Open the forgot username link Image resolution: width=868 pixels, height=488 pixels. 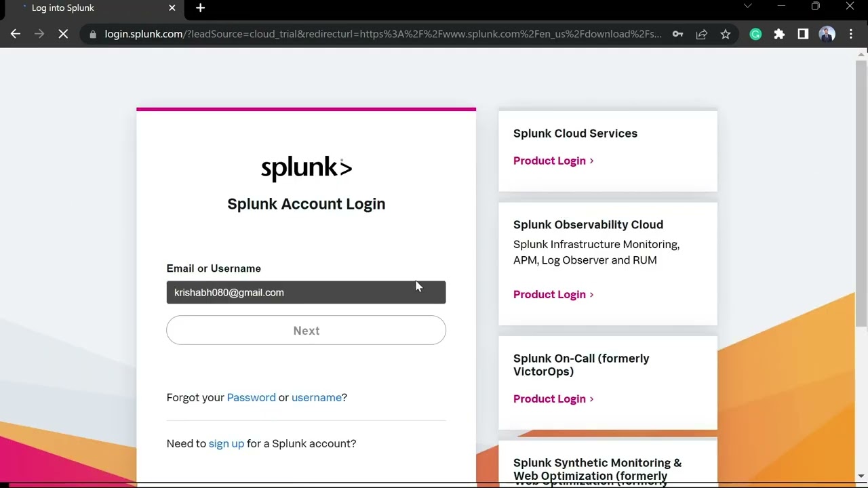[x=317, y=397]
